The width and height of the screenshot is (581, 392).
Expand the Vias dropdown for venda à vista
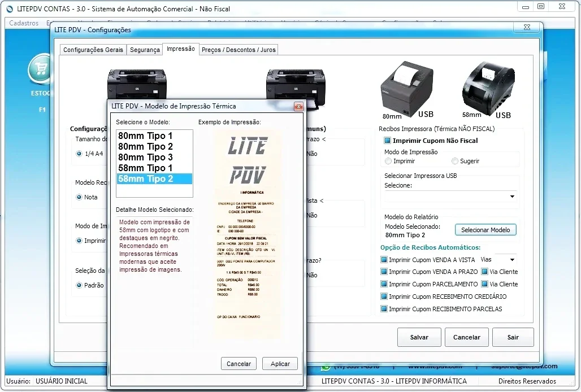498,259
